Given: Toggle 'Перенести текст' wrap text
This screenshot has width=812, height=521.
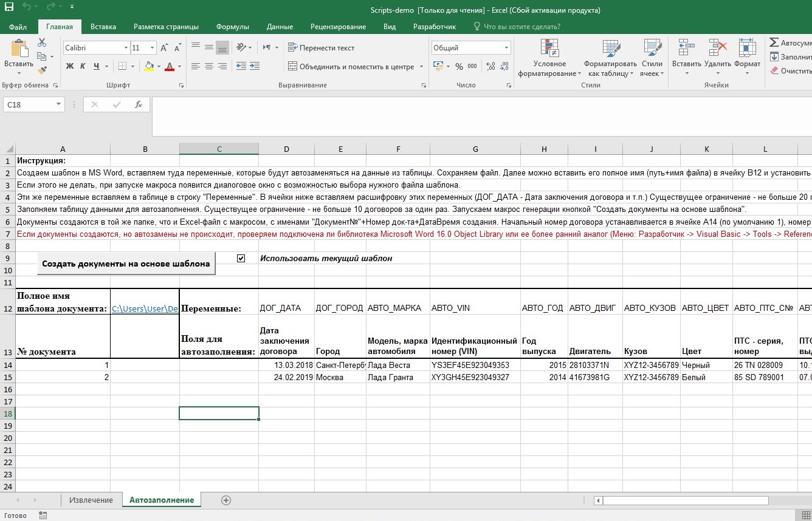Looking at the screenshot, I should [x=321, y=47].
